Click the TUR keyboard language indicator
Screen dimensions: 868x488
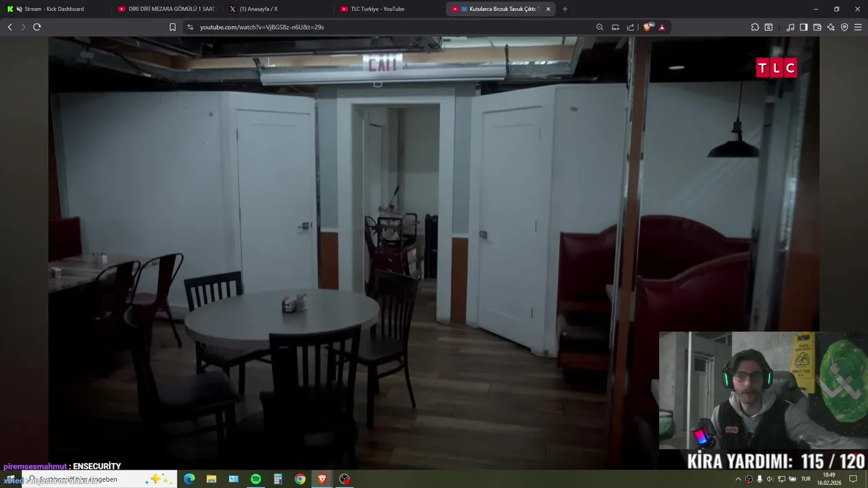(x=806, y=479)
